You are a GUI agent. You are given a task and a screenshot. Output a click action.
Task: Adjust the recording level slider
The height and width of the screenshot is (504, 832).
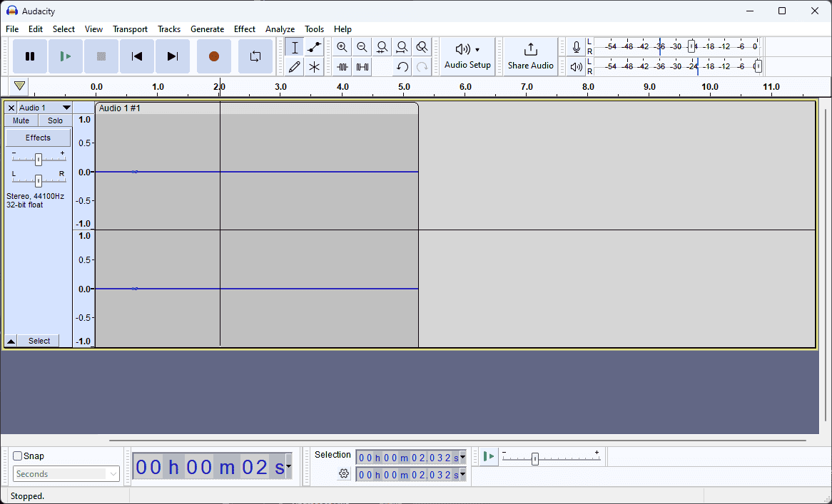point(691,46)
